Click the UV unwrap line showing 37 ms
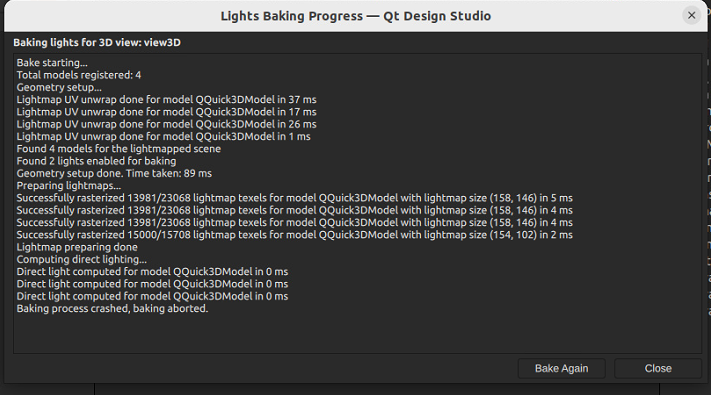 [x=166, y=100]
